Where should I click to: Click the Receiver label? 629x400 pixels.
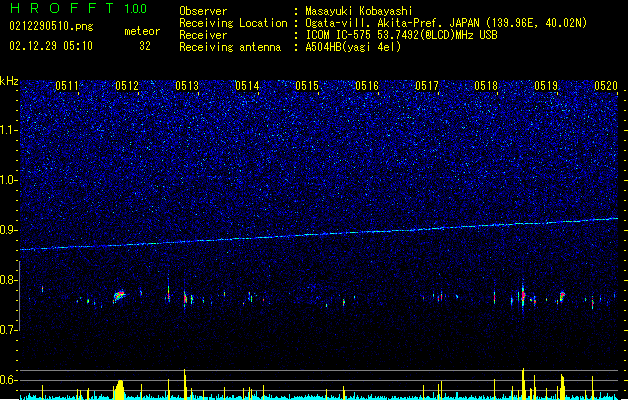(x=203, y=35)
